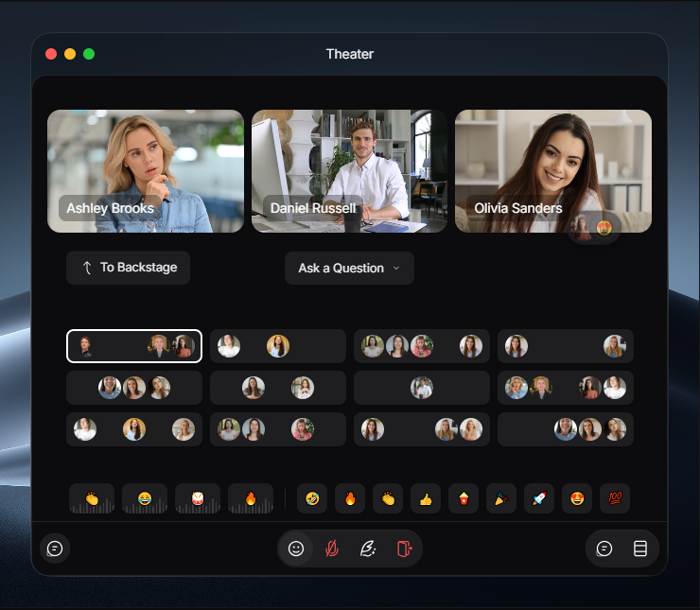
Task: Play the drum sound reaction
Action: 198,498
